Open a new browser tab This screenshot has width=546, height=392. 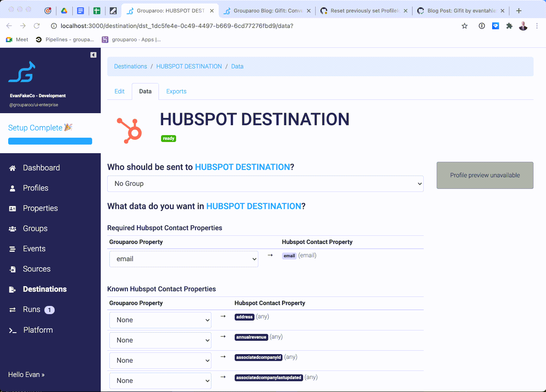click(x=519, y=11)
